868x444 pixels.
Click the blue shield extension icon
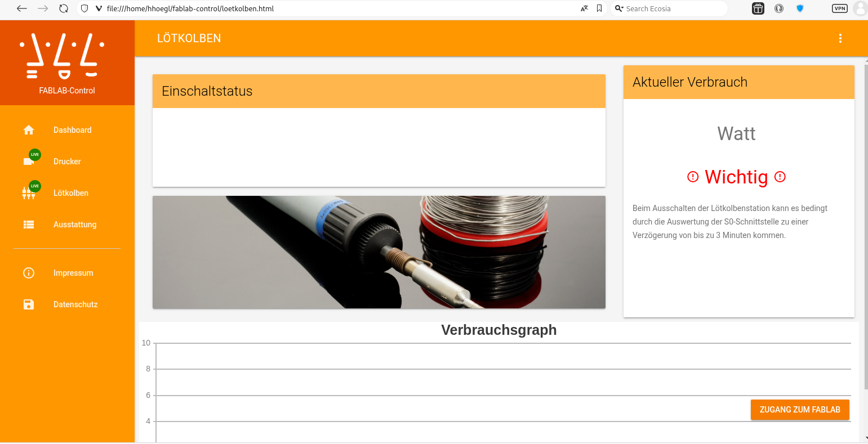point(800,8)
